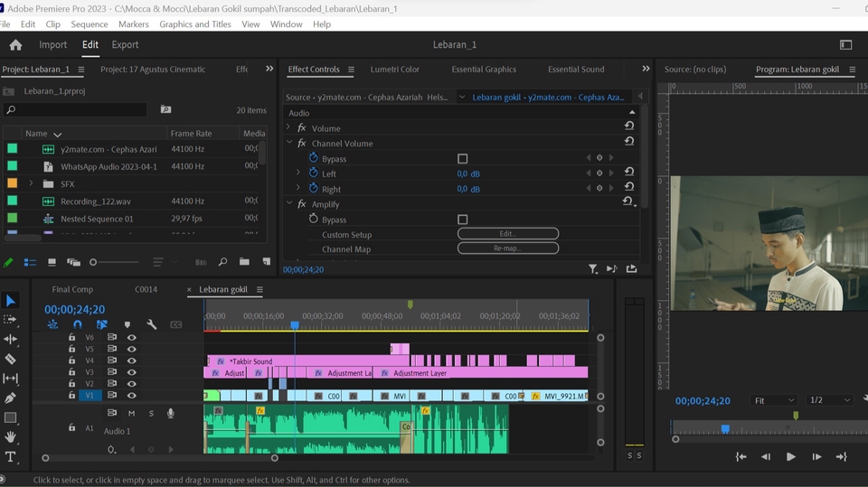Mute the Audio 1 track
The image size is (868, 487).
(x=132, y=413)
